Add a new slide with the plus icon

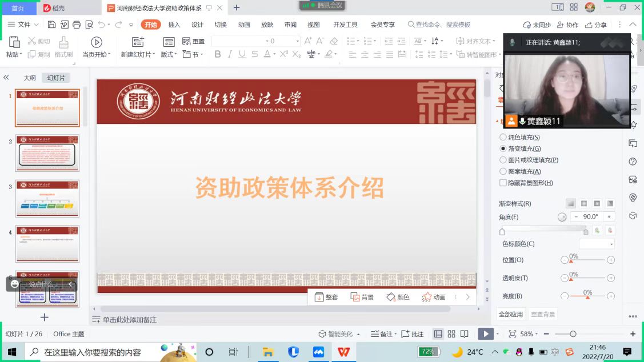click(45, 317)
